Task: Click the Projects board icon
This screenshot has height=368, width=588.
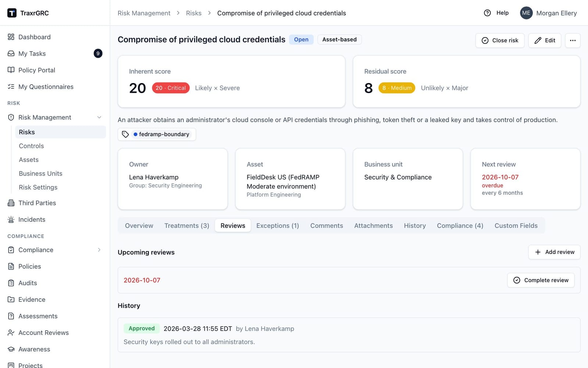Action: [11, 365]
